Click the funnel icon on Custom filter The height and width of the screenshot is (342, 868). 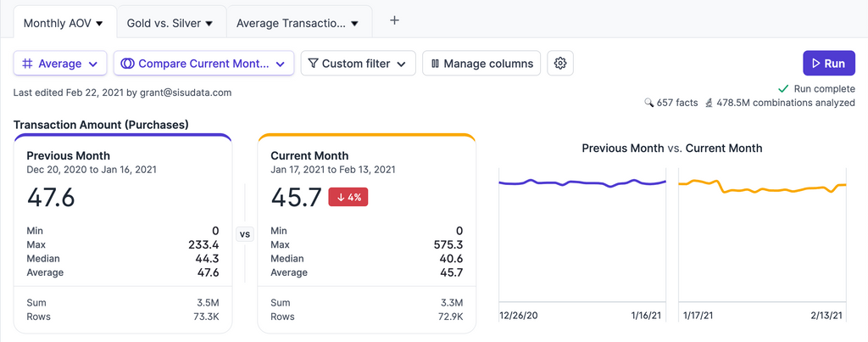point(313,64)
